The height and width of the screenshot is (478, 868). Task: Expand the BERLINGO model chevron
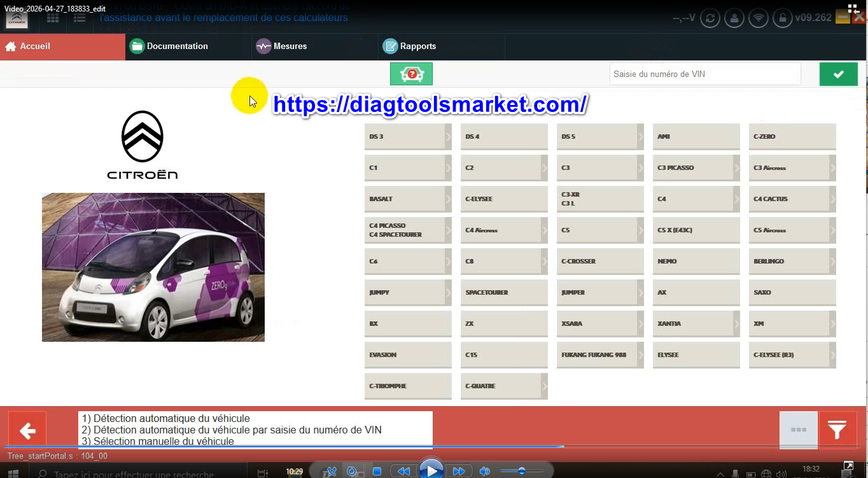click(832, 262)
